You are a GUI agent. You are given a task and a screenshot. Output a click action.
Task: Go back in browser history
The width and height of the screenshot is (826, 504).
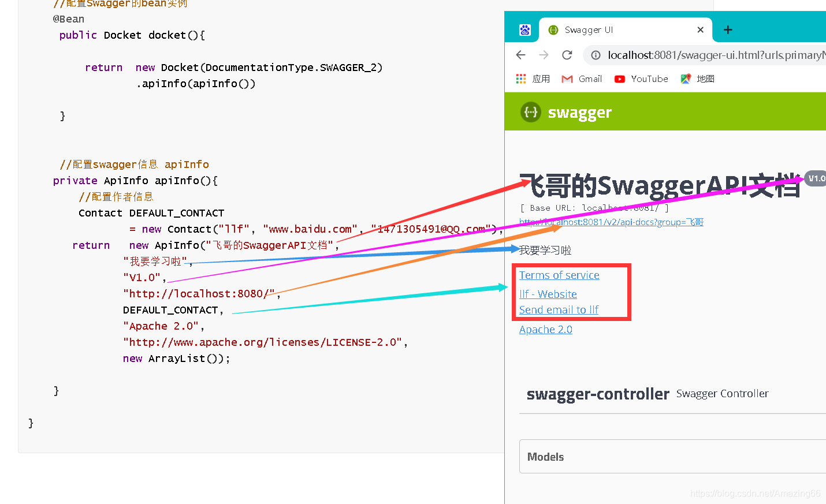point(520,55)
